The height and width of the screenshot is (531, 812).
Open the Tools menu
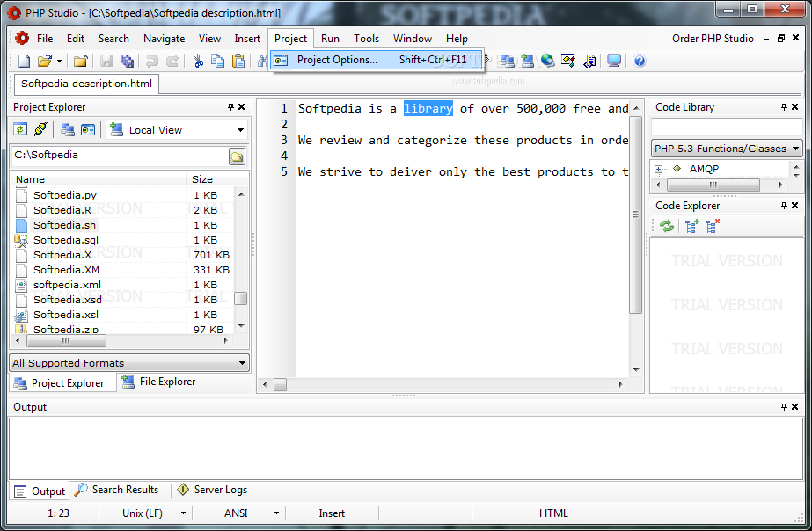(367, 39)
